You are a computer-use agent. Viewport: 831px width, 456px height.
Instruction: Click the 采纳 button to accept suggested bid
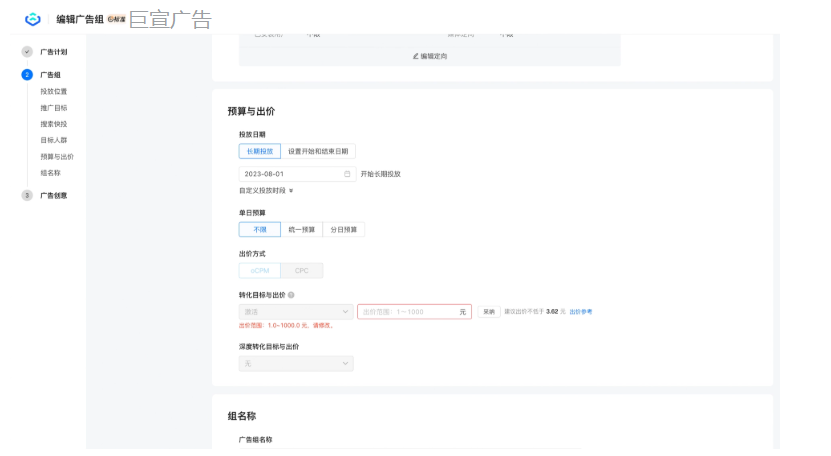pyautogui.click(x=489, y=312)
